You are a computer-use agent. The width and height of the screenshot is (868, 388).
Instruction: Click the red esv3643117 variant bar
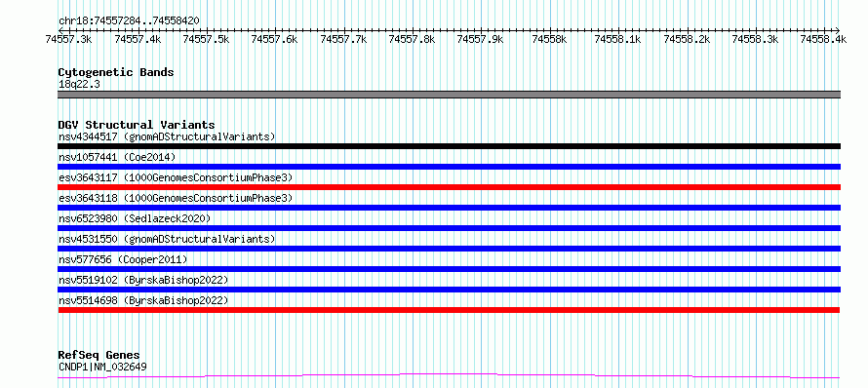tap(449, 187)
